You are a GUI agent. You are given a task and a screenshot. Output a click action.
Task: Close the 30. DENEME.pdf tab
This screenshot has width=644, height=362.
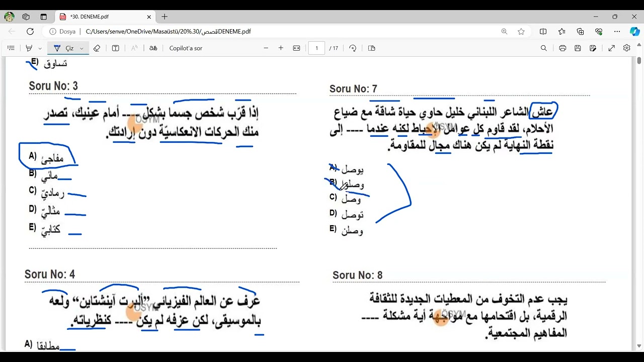(x=149, y=17)
